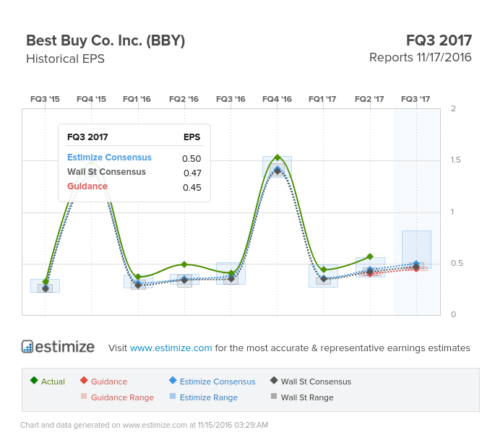This screenshot has height=448, width=495.
Task: Select the FQ1 '16 axis label
Action: (x=137, y=99)
